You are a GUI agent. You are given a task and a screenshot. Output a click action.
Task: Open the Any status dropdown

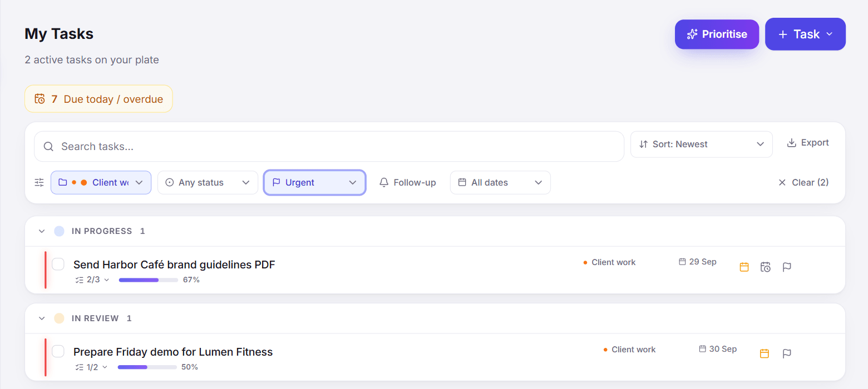[x=208, y=182]
